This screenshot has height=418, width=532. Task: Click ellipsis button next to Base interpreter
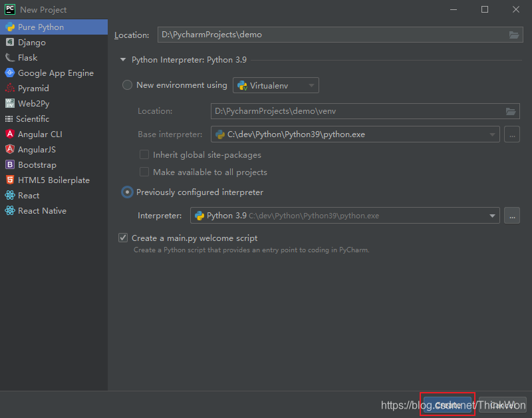coord(512,134)
